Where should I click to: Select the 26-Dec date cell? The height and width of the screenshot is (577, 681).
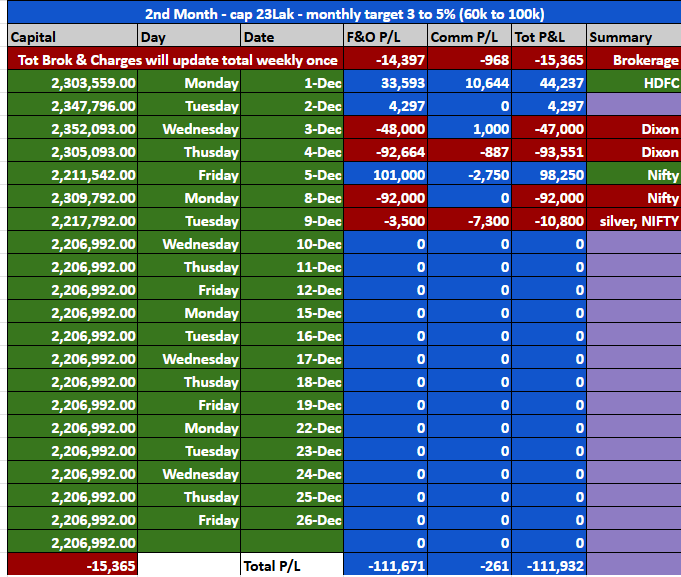(x=292, y=520)
